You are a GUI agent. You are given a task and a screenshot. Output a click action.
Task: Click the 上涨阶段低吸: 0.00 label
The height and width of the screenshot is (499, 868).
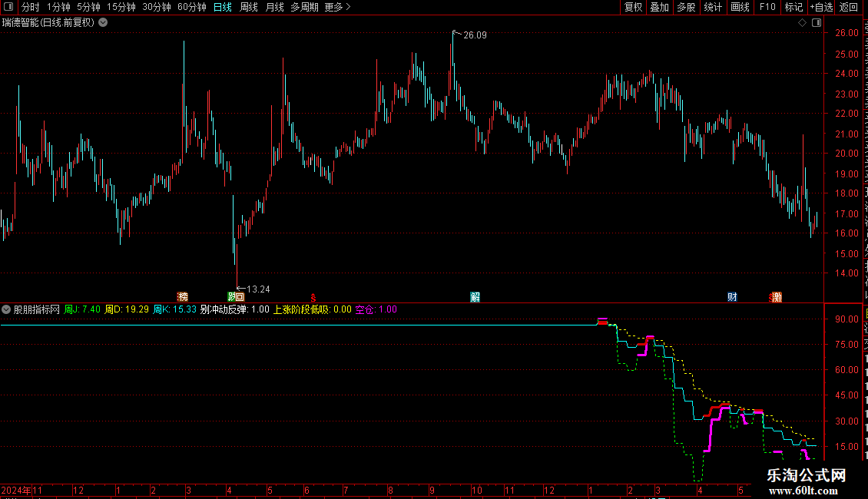coord(312,310)
